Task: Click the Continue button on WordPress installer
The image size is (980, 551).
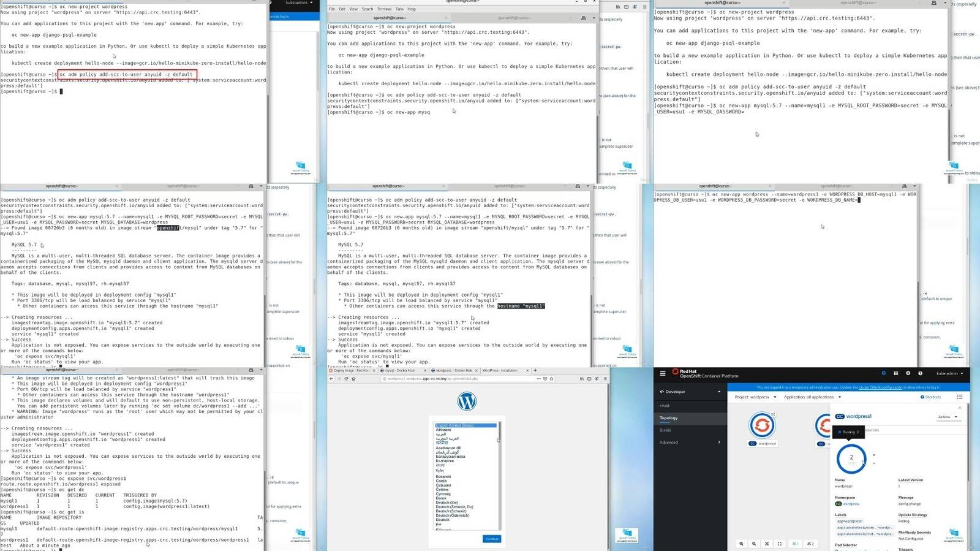Action: tap(492, 539)
